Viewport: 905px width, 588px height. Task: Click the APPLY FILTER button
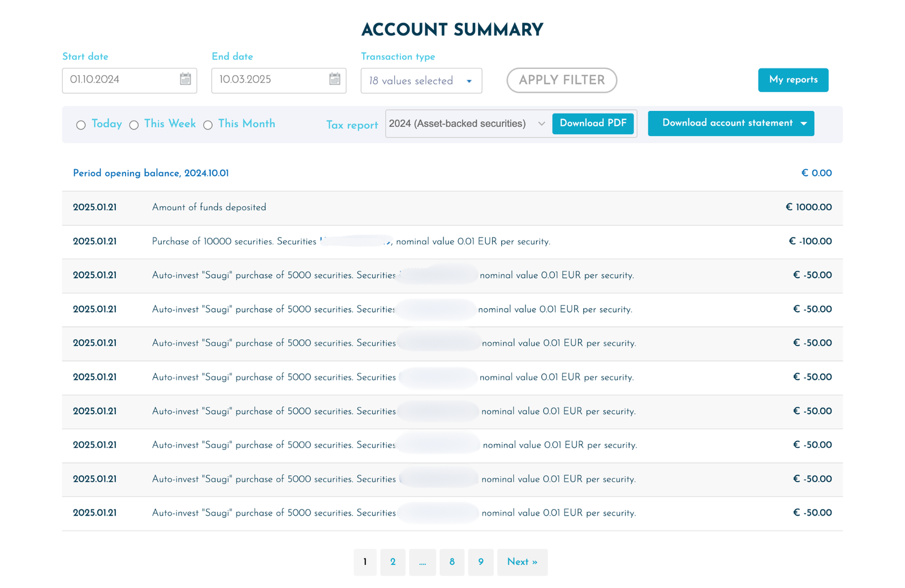coord(562,80)
